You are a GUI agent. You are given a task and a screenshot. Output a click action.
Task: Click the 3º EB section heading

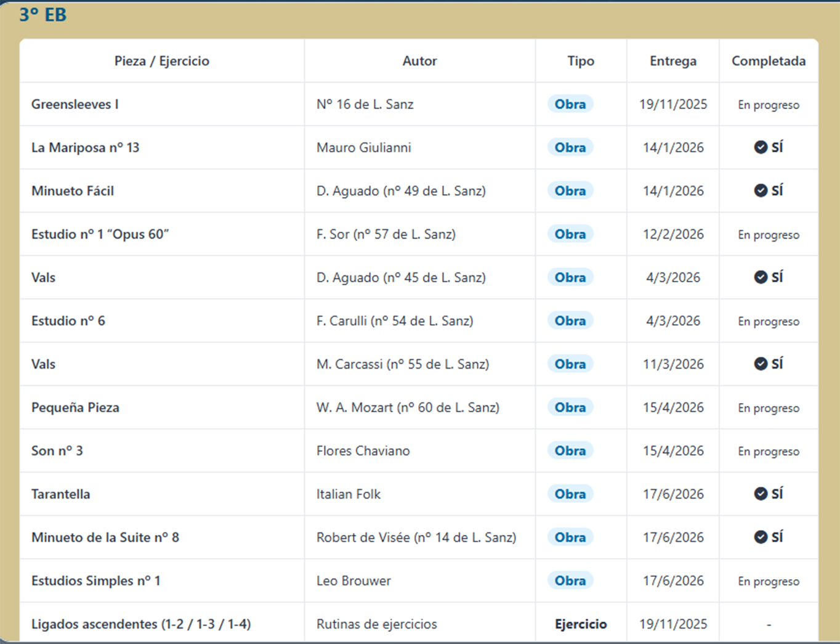pyautogui.click(x=42, y=15)
